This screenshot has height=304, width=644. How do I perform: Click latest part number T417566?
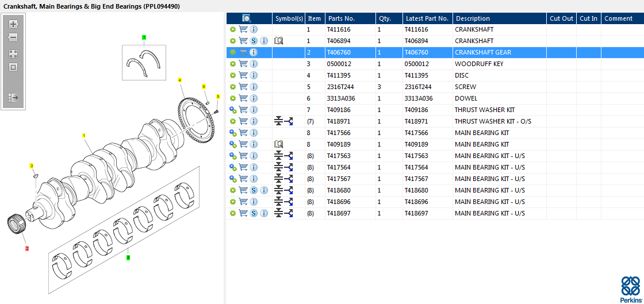pos(416,133)
